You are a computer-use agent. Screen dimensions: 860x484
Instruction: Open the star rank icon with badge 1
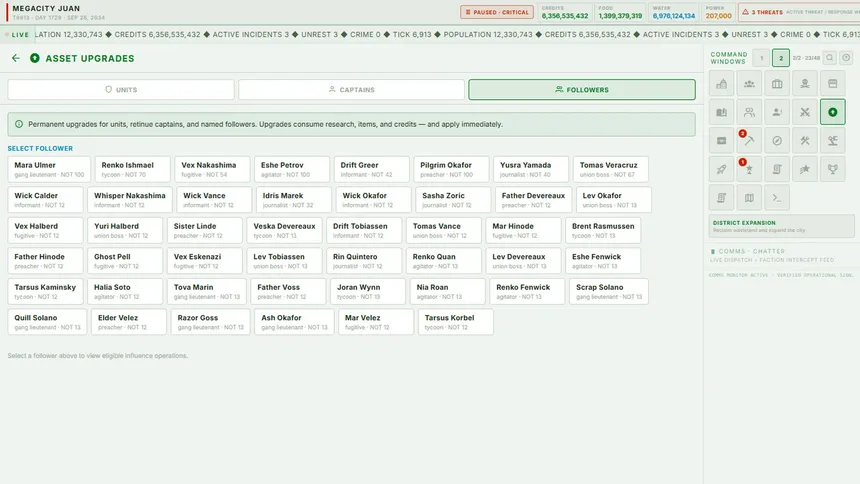(749, 170)
